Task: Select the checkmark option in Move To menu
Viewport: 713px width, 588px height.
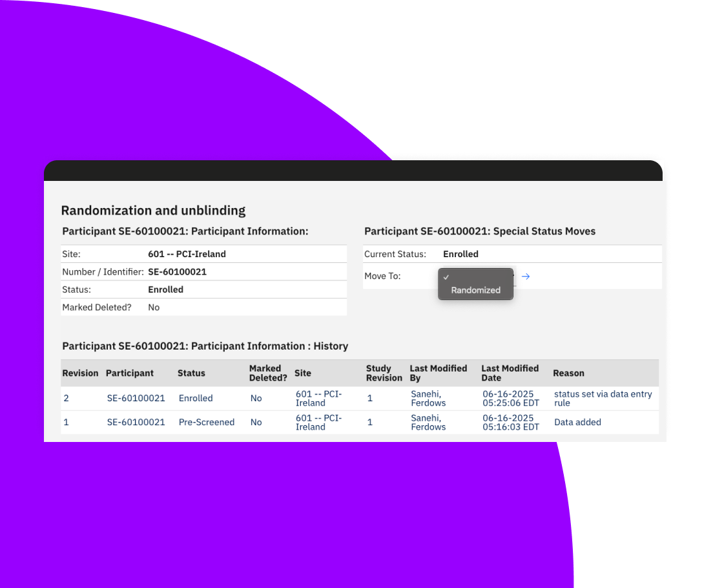Action: 446,277
